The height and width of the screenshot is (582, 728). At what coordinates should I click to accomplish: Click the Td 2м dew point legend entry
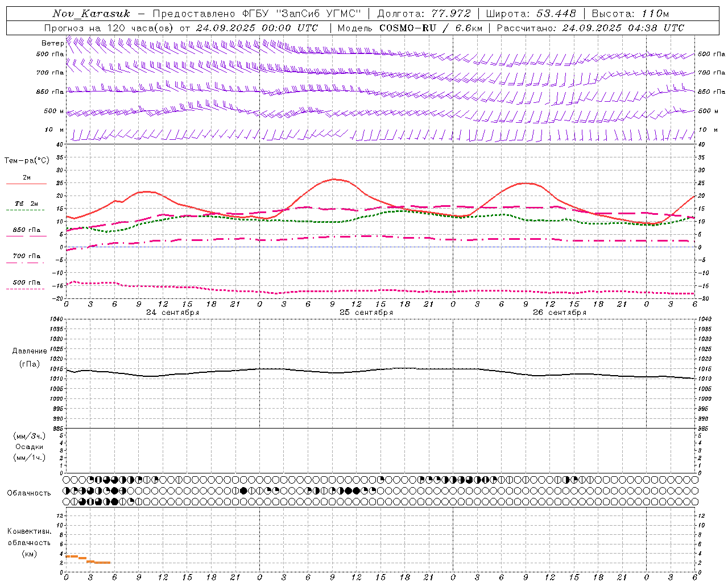26,203
